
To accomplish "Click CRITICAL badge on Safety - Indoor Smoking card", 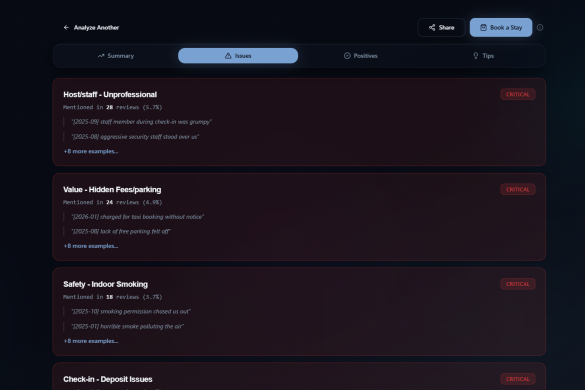I will 517,284.
